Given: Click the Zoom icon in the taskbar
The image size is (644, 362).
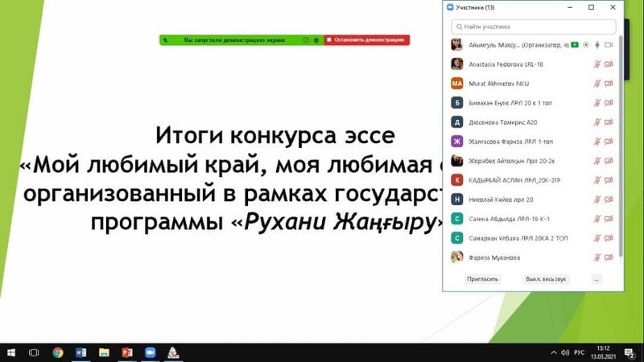Looking at the screenshot, I should pos(149,352).
